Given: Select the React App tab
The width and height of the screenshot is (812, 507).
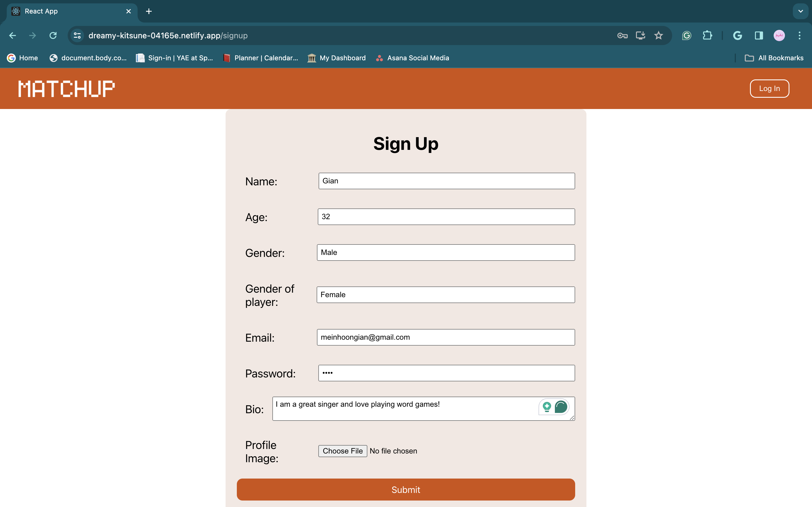Looking at the screenshot, I should tap(67, 11).
